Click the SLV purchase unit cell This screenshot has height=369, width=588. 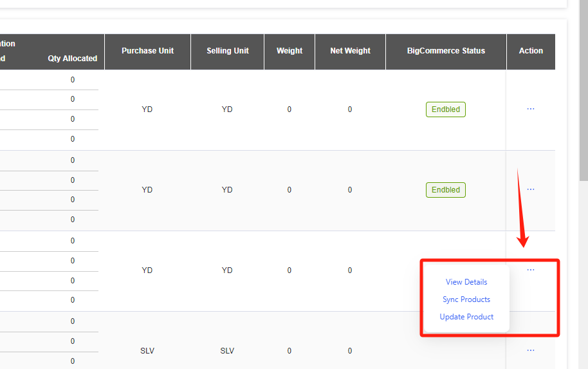pos(147,350)
